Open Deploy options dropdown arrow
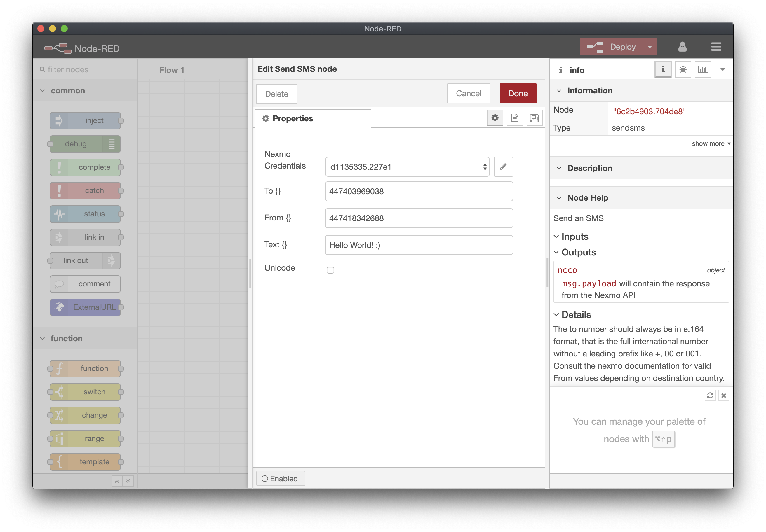The image size is (766, 532). [x=650, y=47]
